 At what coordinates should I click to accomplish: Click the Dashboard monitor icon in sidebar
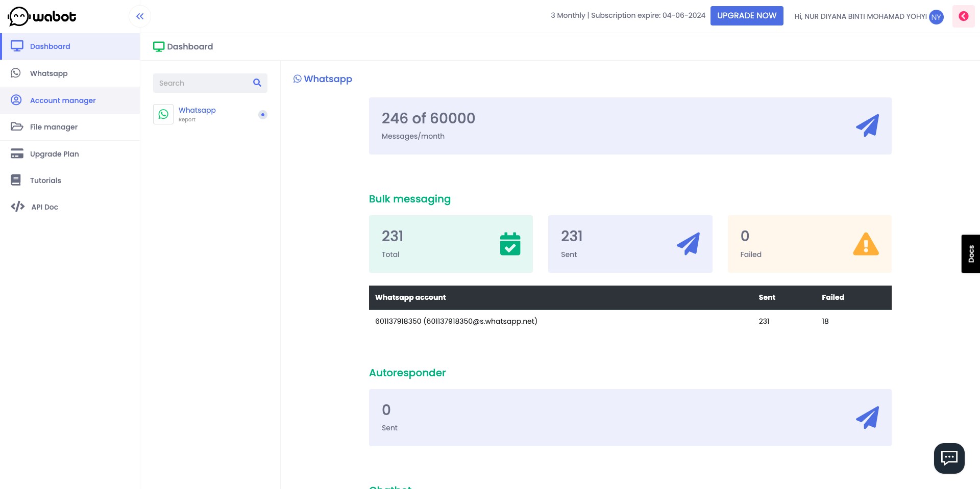click(x=17, y=46)
